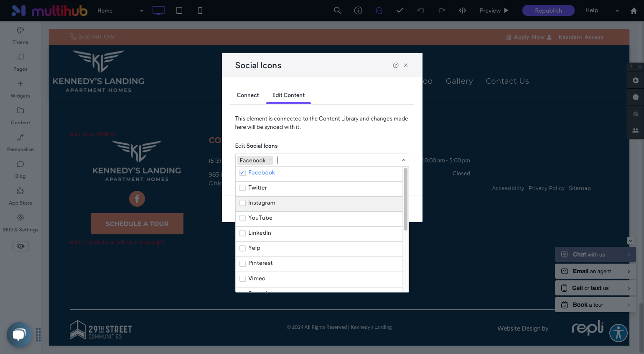Open the Personalize panel

pos(20,143)
